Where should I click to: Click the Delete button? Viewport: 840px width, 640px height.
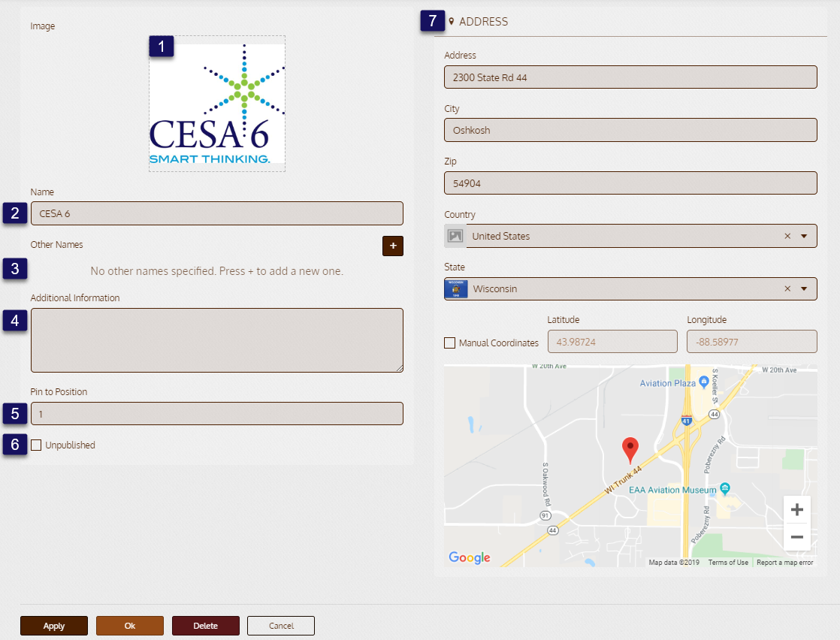206,626
